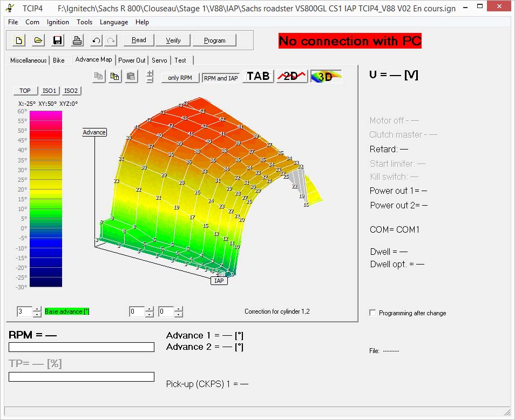Image resolution: width=515 pixels, height=420 pixels.
Task: Increase Base advance with up arrow
Action: (37, 309)
